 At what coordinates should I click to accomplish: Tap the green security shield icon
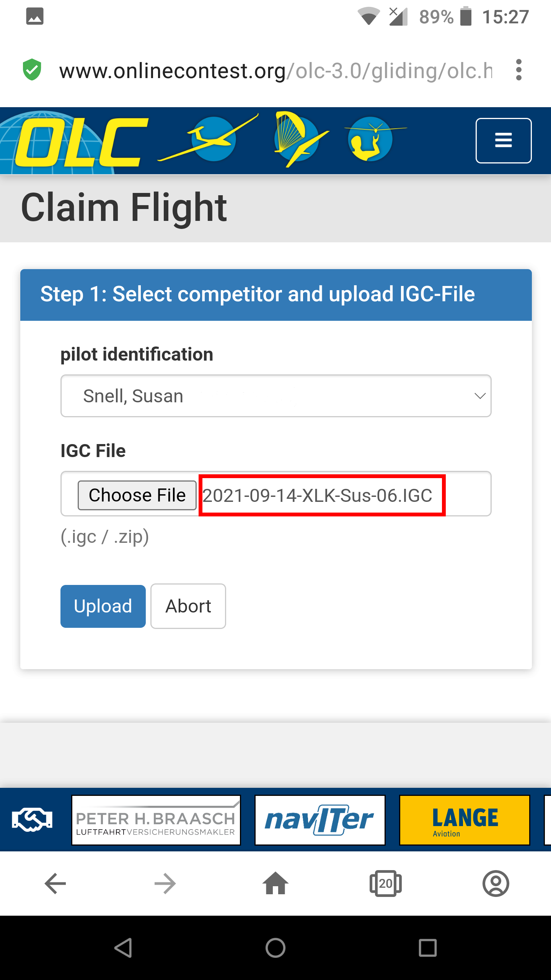coord(32,70)
